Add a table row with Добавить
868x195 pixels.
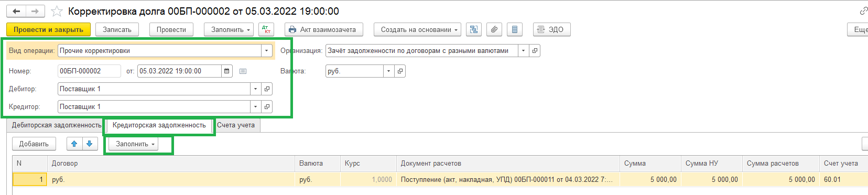coord(34,144)
